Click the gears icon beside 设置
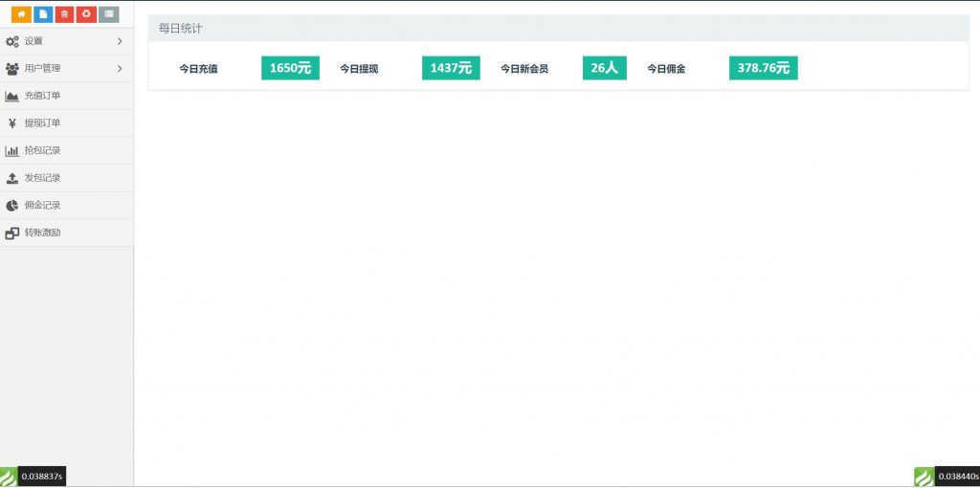 11,42
